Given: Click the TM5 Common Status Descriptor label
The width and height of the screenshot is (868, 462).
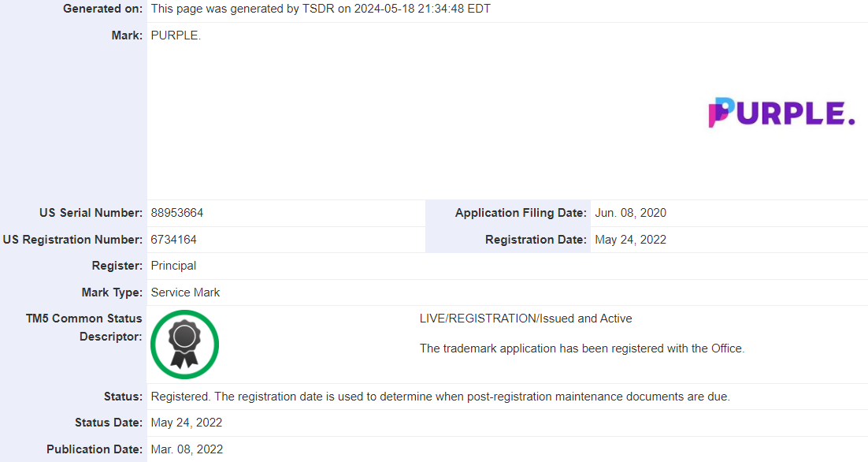Looking at the screenshot, I should (x=83, y=327).
